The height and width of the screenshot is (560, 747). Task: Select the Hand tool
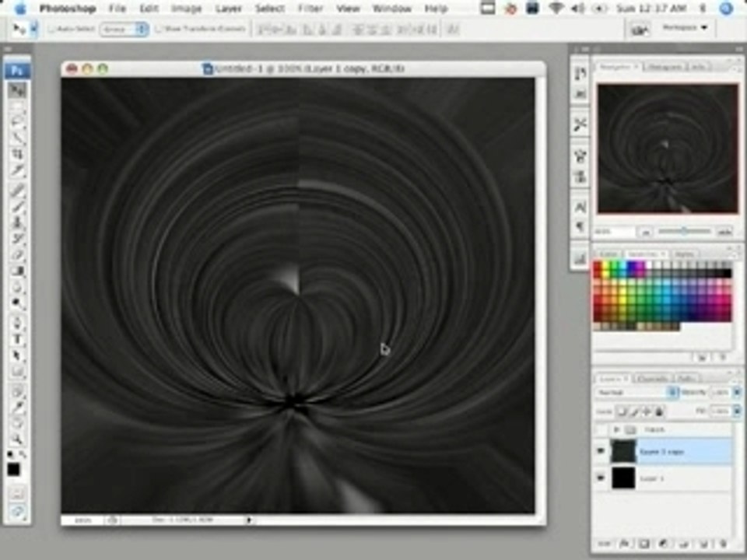click(18, 423)
